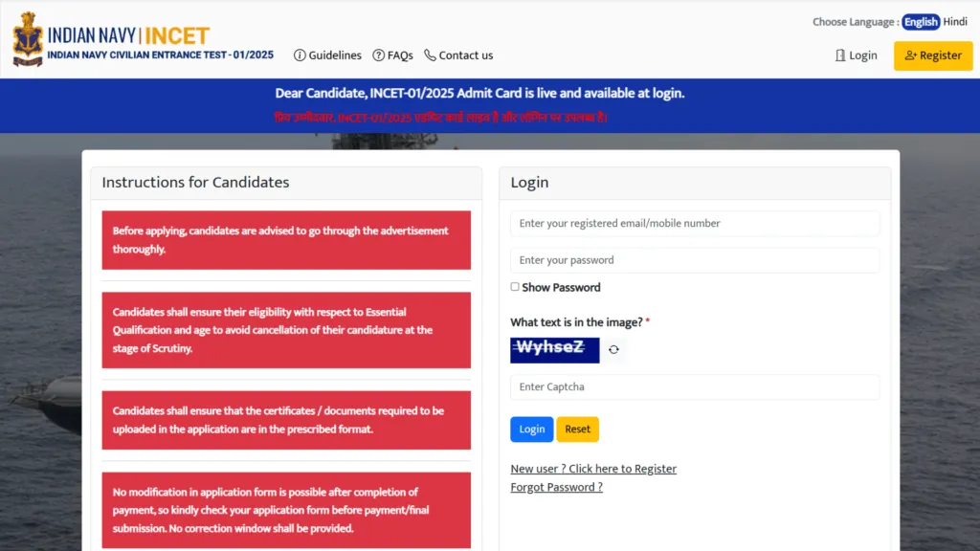Image resolution: width=980 pixels, height=551 pixels.
Task: Refresh the captcha image
Action: [x=613, y=350]
